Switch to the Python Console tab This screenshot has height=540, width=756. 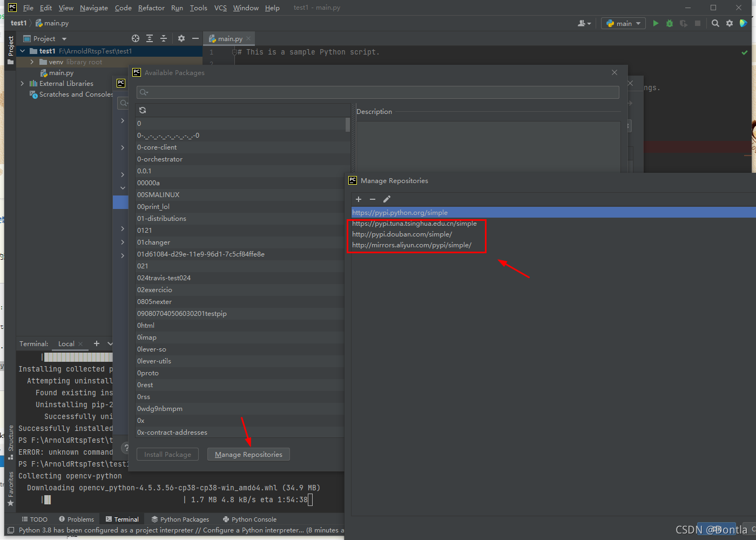[x=249, y=519]
